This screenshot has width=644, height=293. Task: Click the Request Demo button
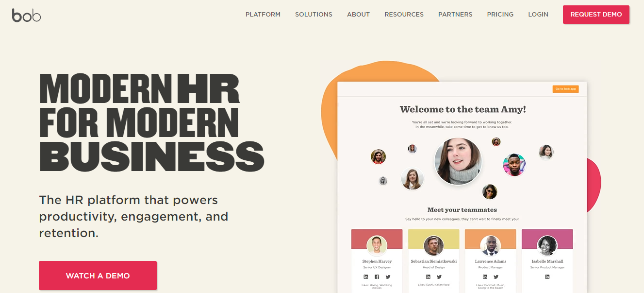tap(596, 15)
